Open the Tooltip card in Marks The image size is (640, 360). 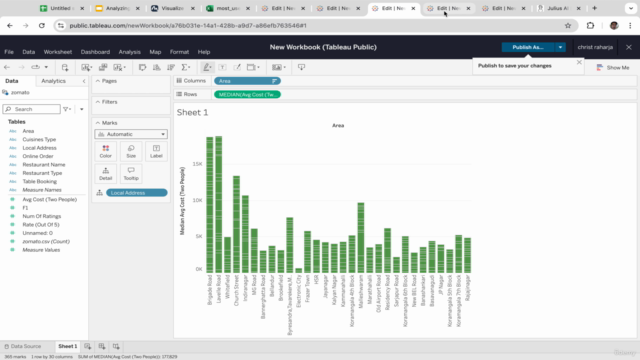click(131, 173)
